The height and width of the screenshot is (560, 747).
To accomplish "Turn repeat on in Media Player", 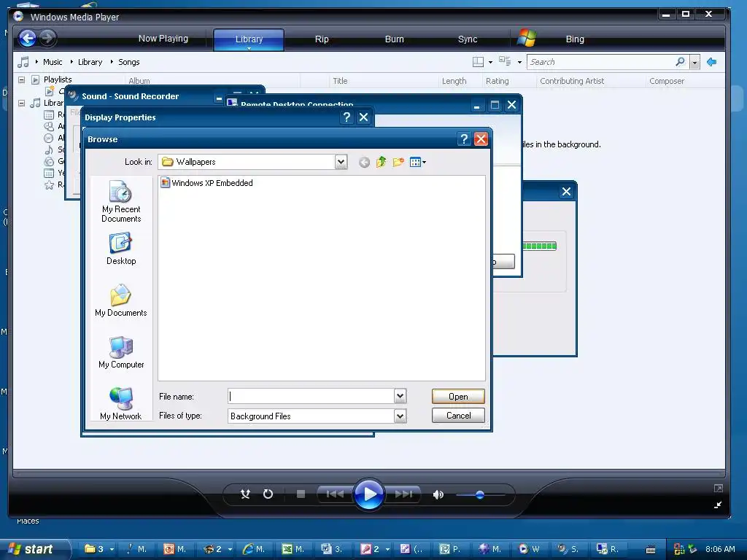I will (x=268, y=494).
